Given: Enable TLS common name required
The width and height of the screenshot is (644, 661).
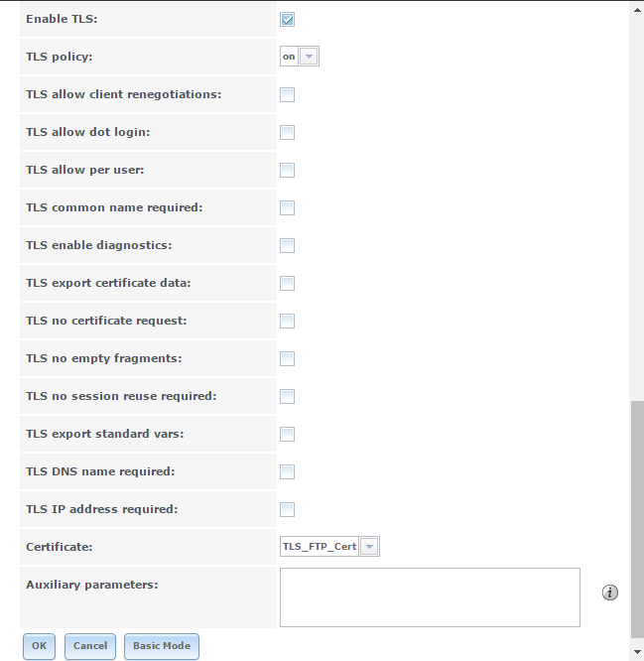Looking at the screenshot, I should [x=287, y=207].
